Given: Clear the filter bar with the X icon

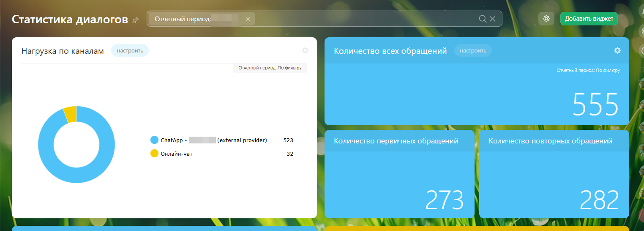Looking at the screenshot, I should [x=493, y=19].
